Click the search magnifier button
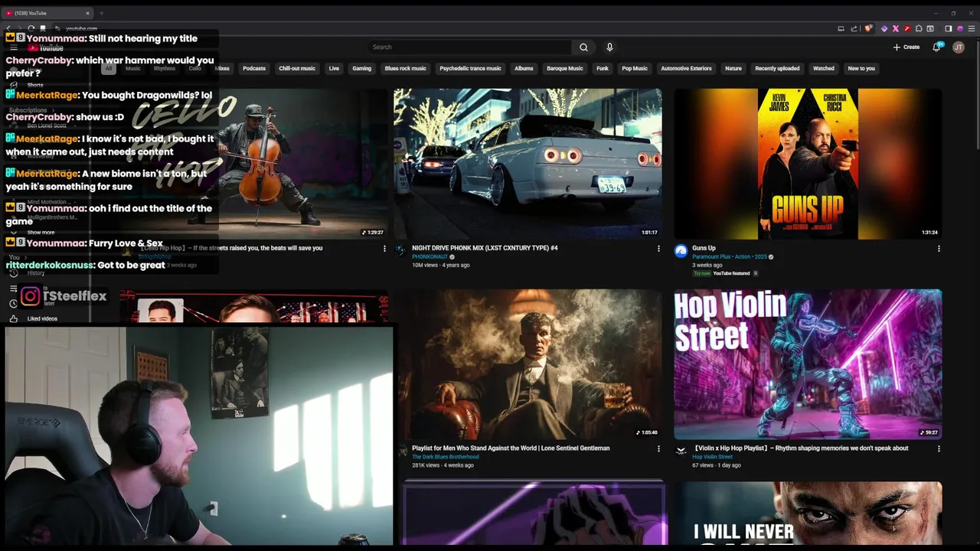The height and width of the screenshot is (551, 980). point(583,47)
